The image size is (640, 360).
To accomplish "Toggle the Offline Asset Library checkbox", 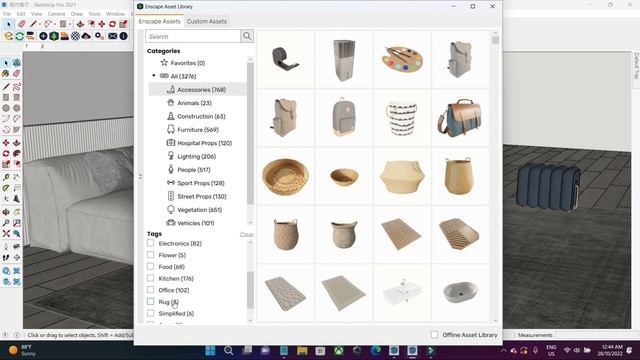I will (x=434, y=335).
